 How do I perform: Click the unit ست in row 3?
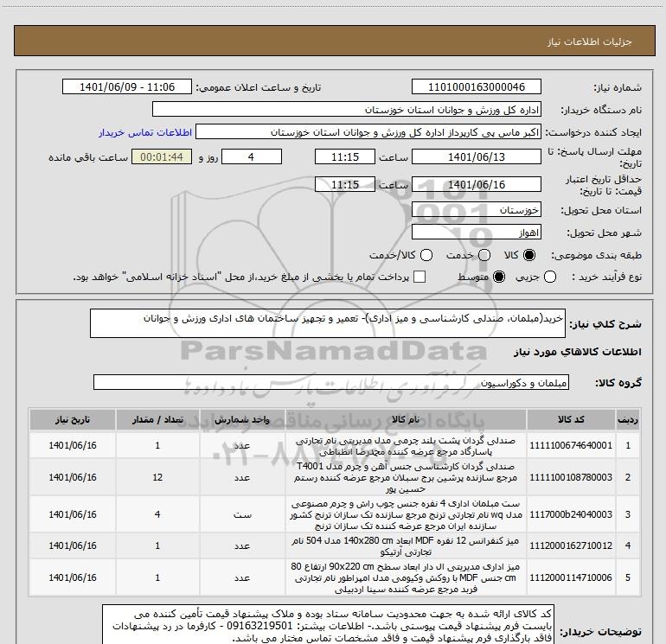tap(242, 514)
